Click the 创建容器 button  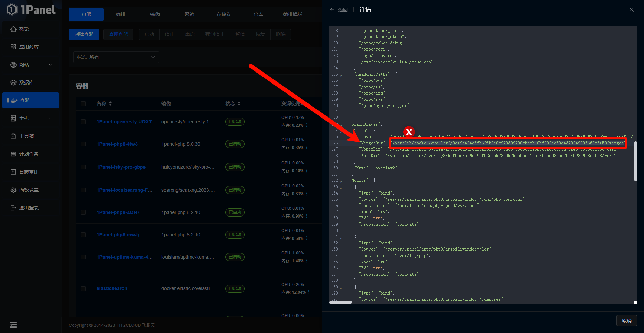[x=84, y=34]
